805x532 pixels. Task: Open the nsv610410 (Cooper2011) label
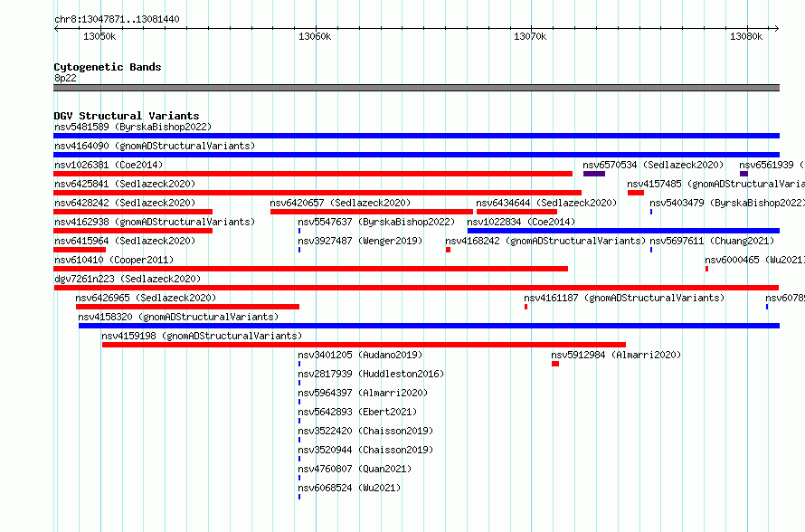pos(114,260)
